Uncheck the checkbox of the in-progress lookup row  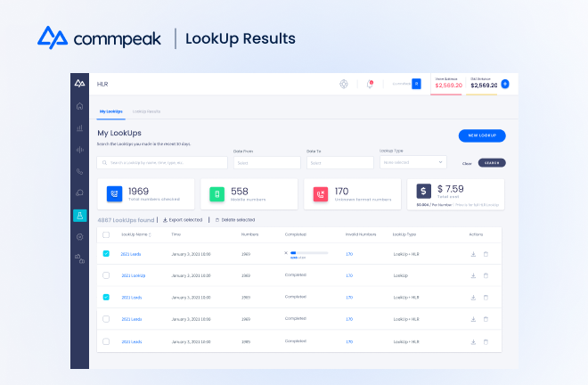pyautogui.click(x=106, y=254)
